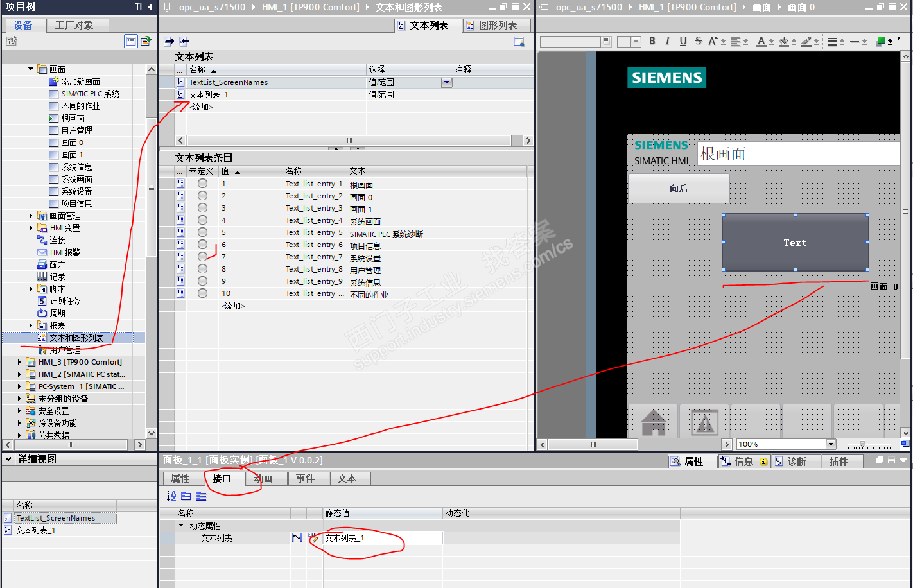Select undefined radio for entry value 5
The height and width of the screenshot is (588, 913).
pyautogui.click(x=202, y=232)
